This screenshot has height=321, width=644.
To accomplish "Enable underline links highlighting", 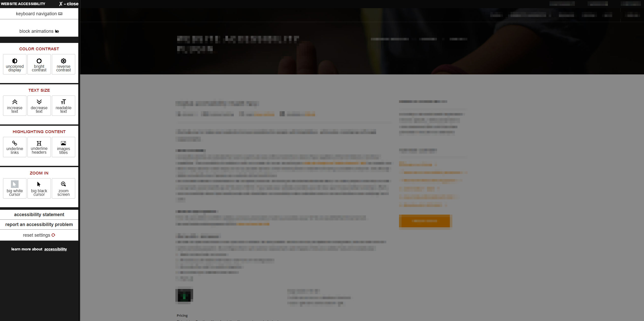I will (15, 147).
